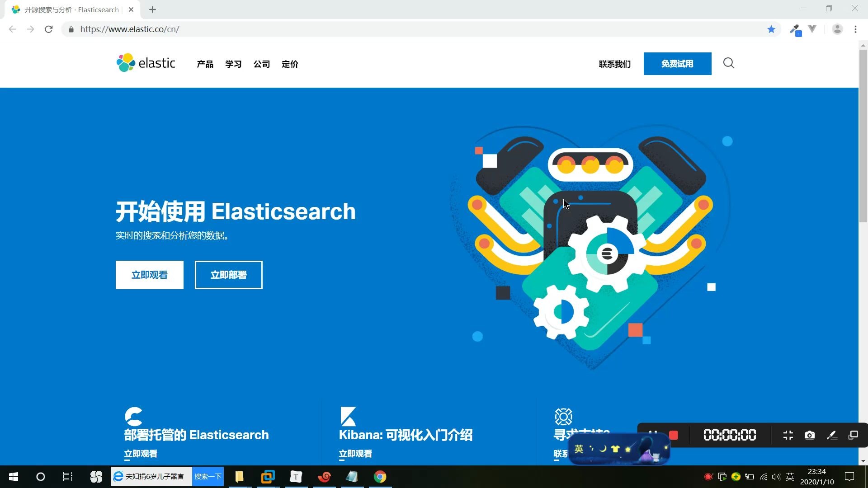Click the red recorder tray icon
This screenshot has width=868, height=488.
[708, 477]
